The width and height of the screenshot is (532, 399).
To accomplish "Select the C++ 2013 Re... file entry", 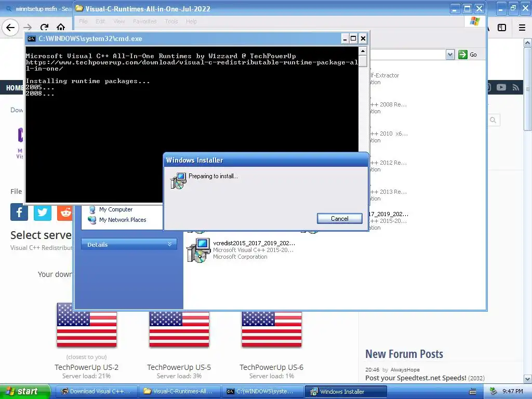I will pos(389,192).
